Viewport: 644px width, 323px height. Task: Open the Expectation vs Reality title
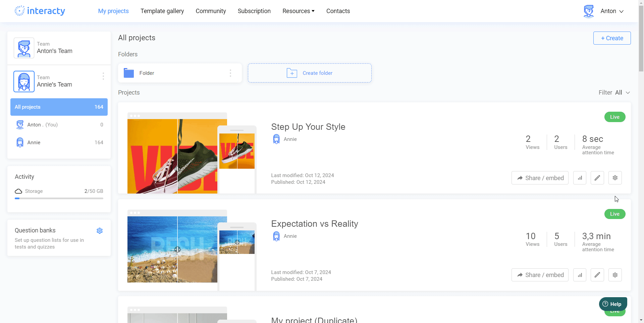pyautogui.click(x=315, y=224)
